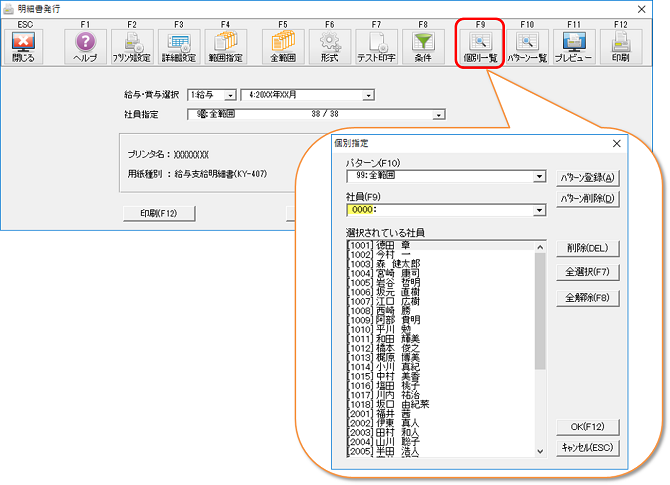
Task: Run テスト印字 test print icon
Action: point(376,46)
